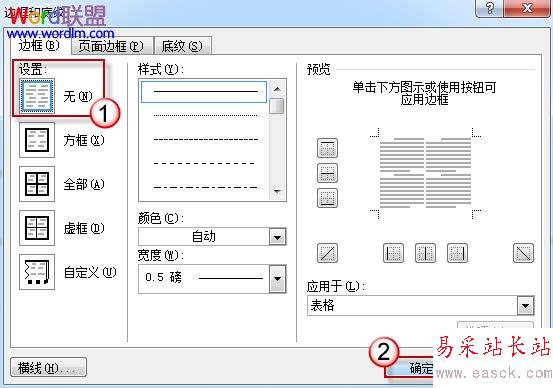The width and height of the screenshot is (553, 388).
Task: Switch to the 边框 tab
Action: (x=40, y=46)
